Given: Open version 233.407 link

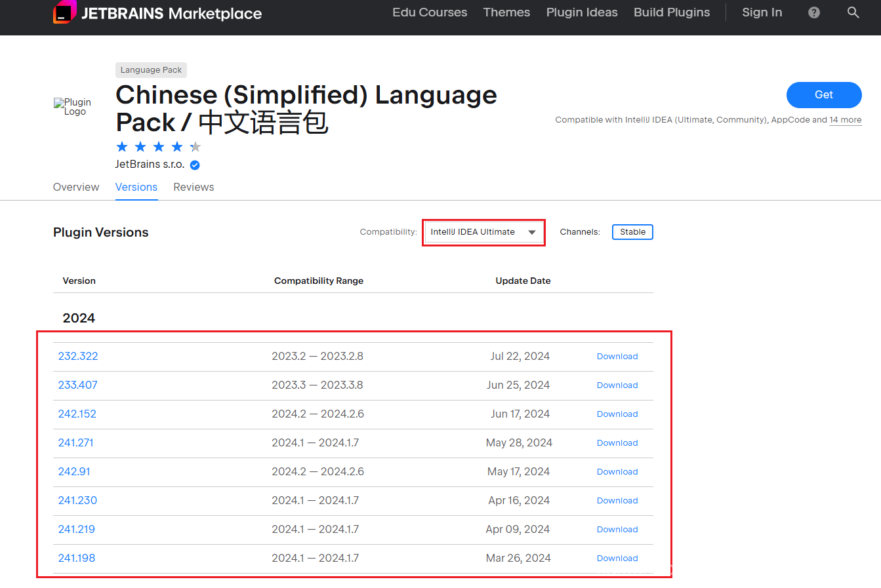Looking at the screenshot, I should click(x=77, y=385).
